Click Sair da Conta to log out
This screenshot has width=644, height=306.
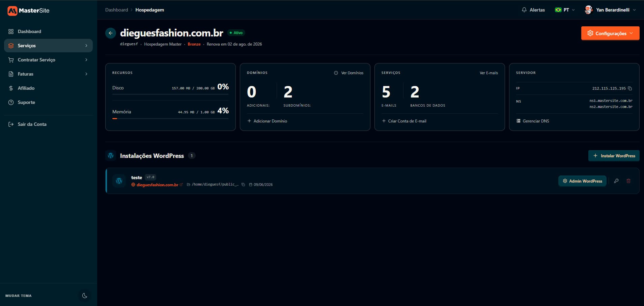(48, 124)
